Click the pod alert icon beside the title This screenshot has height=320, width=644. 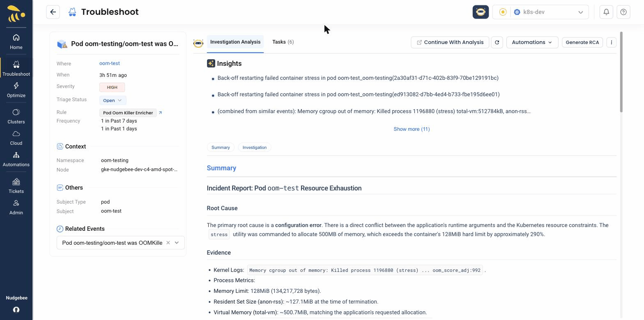tap(62, 44)
